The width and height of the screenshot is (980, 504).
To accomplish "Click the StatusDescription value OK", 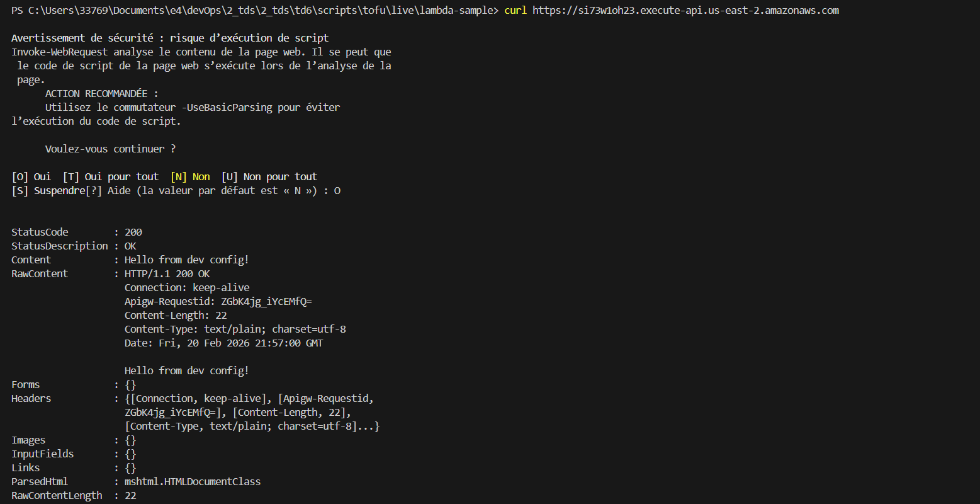I will (130, 246).
